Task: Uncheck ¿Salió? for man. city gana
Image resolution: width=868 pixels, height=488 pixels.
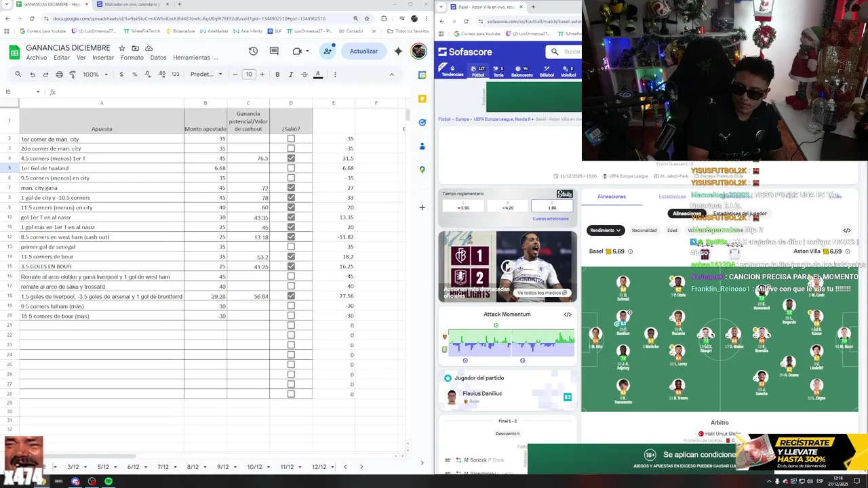Action: point(291,188)
